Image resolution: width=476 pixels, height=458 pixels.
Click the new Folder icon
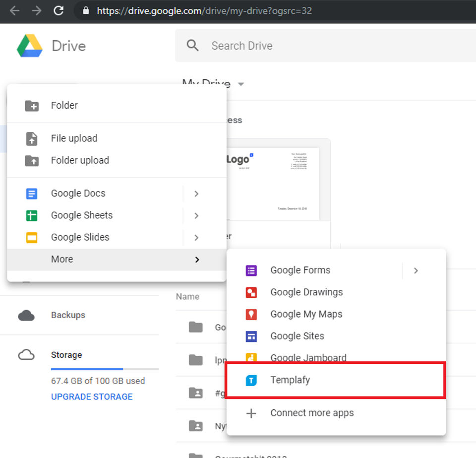(32, 106)
